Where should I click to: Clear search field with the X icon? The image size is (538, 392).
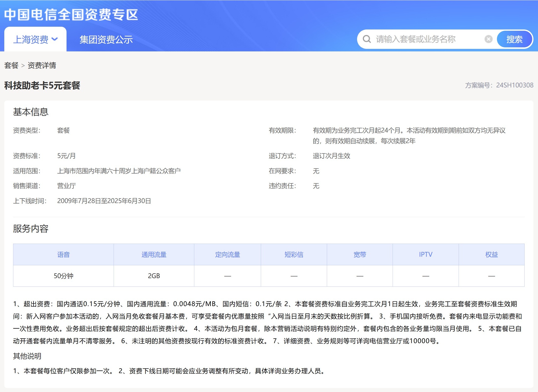[488, 39]
